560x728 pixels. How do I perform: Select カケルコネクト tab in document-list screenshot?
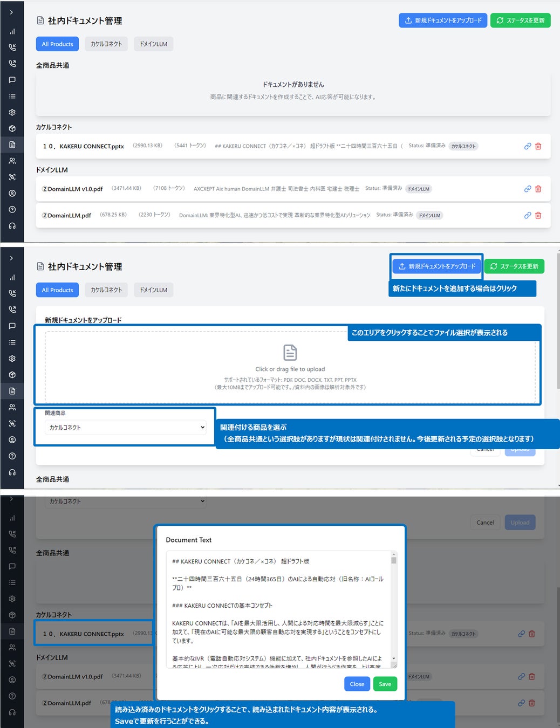[x=106, y=44]
